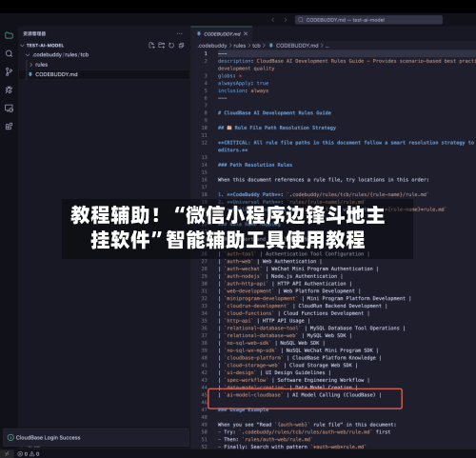
Task: Click the top command search box
Action: point(368,20)
